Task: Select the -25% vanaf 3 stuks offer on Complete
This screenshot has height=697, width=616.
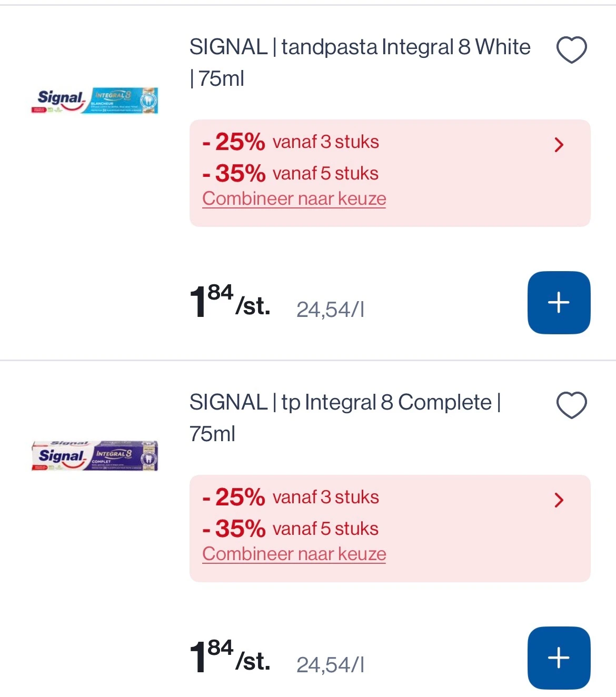Action: (291, 497)
